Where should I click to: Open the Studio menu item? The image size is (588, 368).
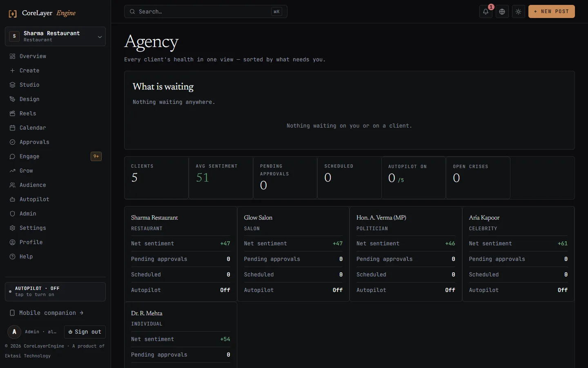(55, 85)
